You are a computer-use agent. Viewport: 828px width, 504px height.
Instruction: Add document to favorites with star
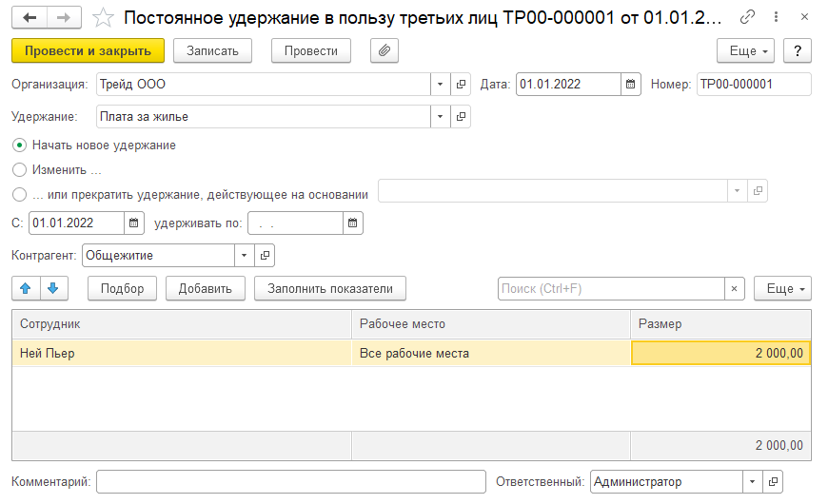105,18
